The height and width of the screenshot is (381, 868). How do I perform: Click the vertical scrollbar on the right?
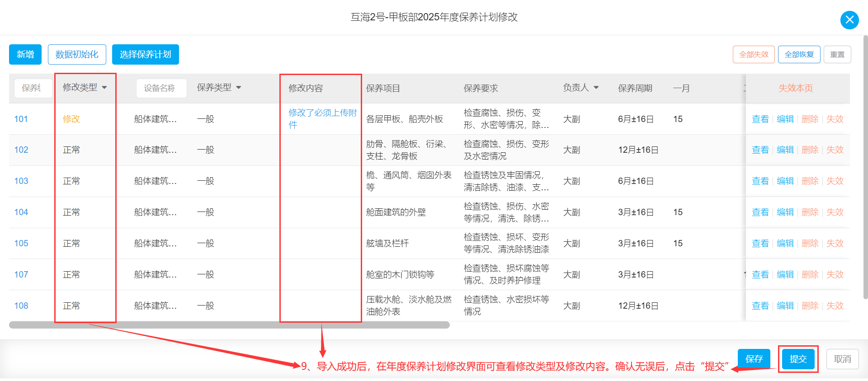coord(865,167)
